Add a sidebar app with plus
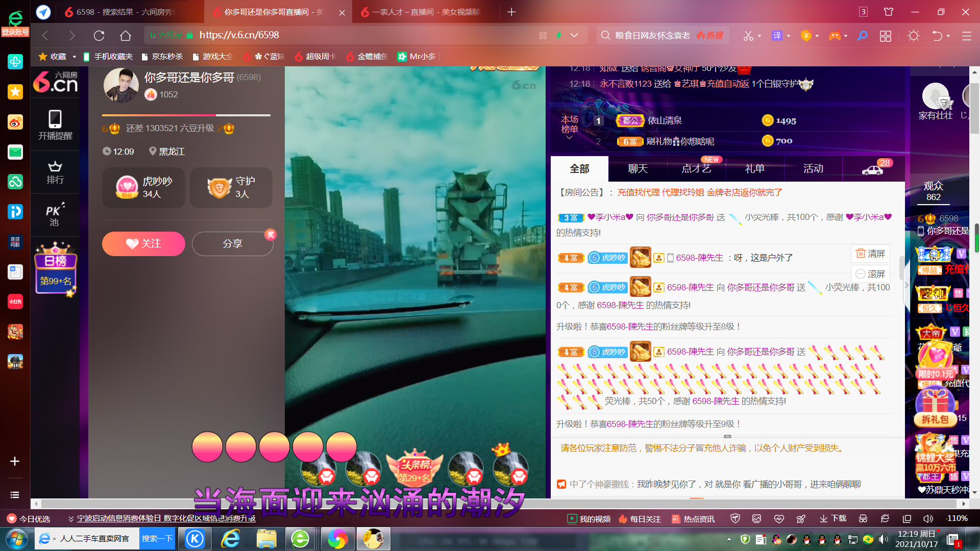 (15, 461)
